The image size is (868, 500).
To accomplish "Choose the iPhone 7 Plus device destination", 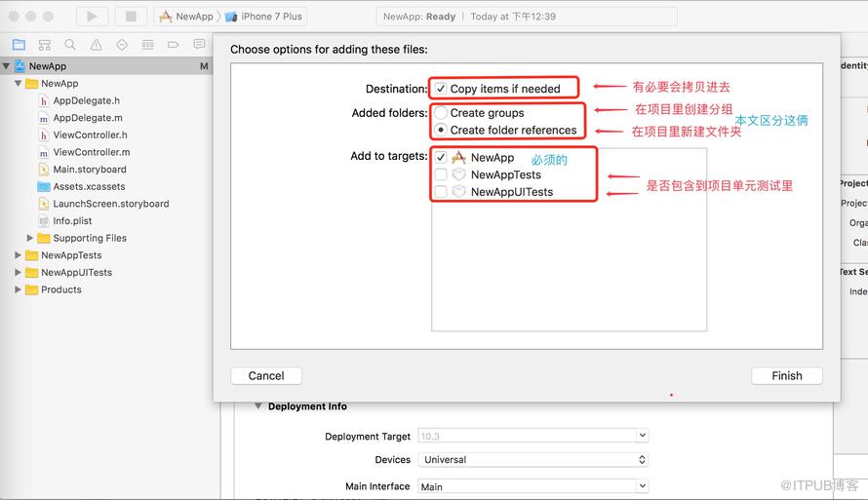I will (x=264, y=17).
